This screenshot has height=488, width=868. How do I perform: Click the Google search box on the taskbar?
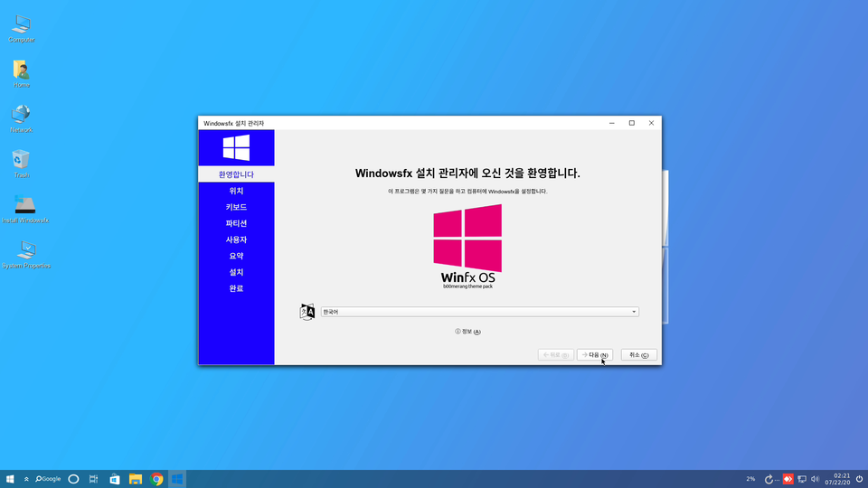48,479
